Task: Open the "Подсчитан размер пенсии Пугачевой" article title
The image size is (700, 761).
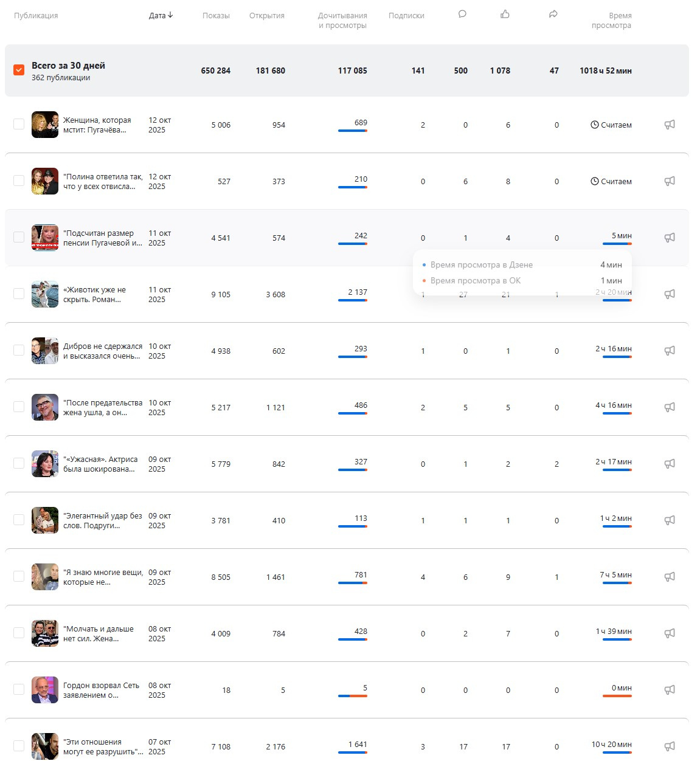Action: 102,238
